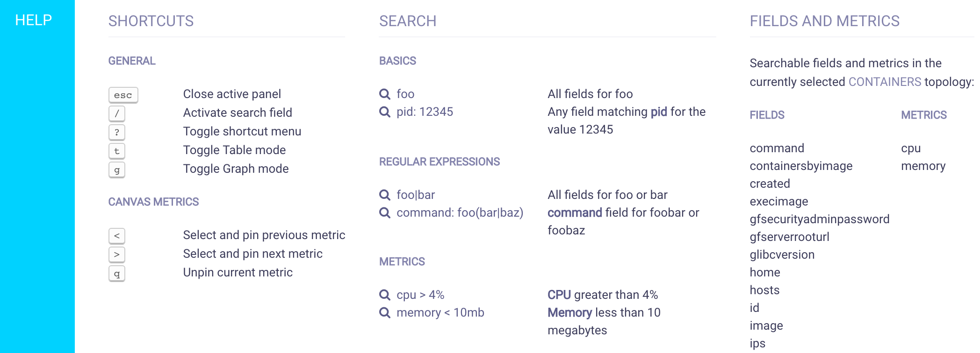980x353 pixels.
Task: Click the magnifier beside cpu > 4%
Action: click(x=385, y=295)
